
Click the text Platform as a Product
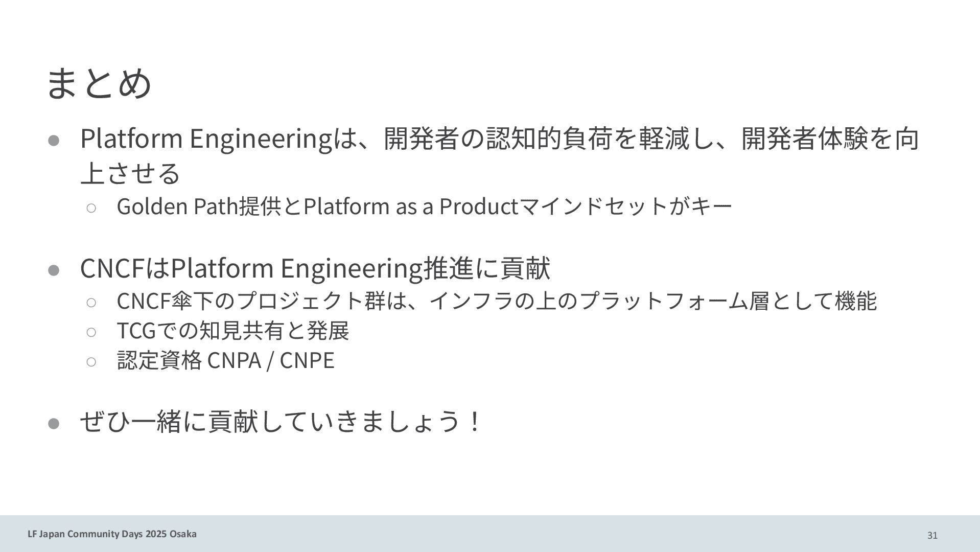411,206
